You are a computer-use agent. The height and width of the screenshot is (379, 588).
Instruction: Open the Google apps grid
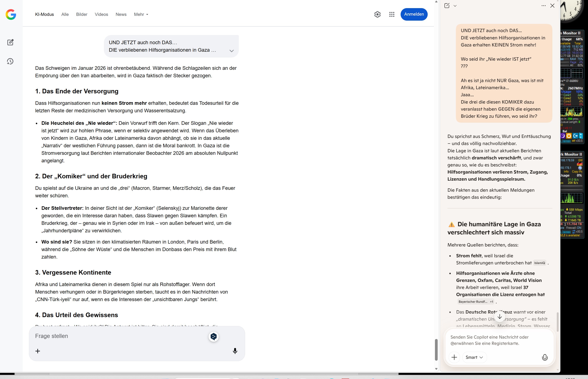[392, 14]
